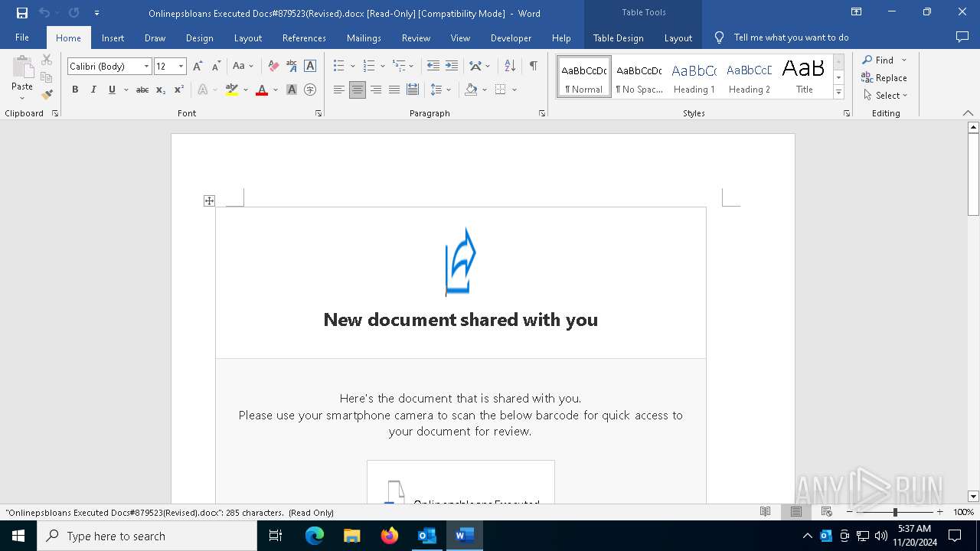Increase paragraph indent
The image size is (980, 551).
coord(452,67)
